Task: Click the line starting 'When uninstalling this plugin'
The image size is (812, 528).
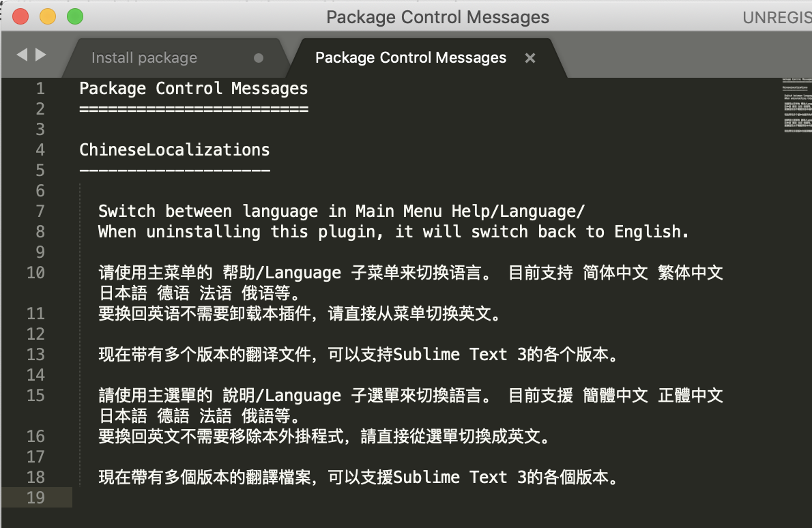Action: point(394,231)
